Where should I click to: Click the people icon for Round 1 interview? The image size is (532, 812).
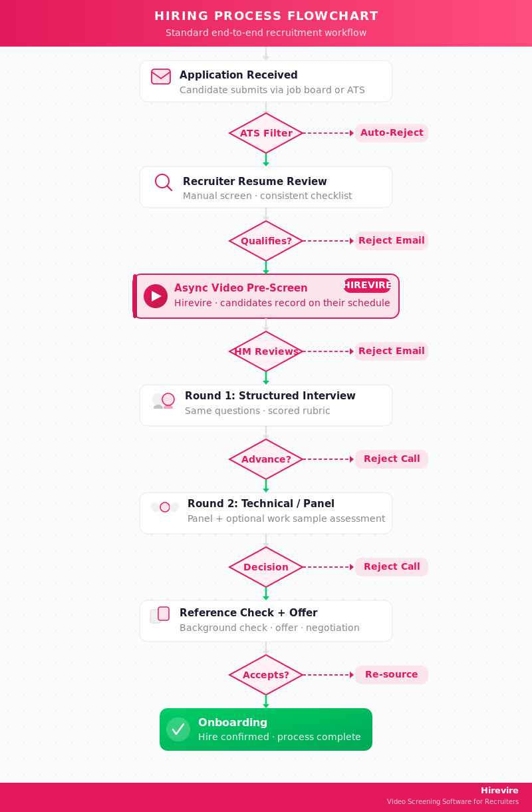coord(164,400)
